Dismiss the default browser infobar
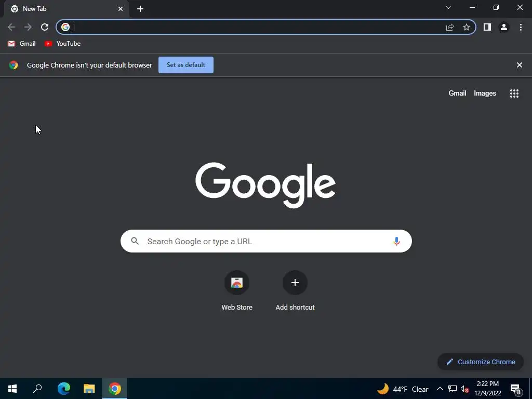 520,65
